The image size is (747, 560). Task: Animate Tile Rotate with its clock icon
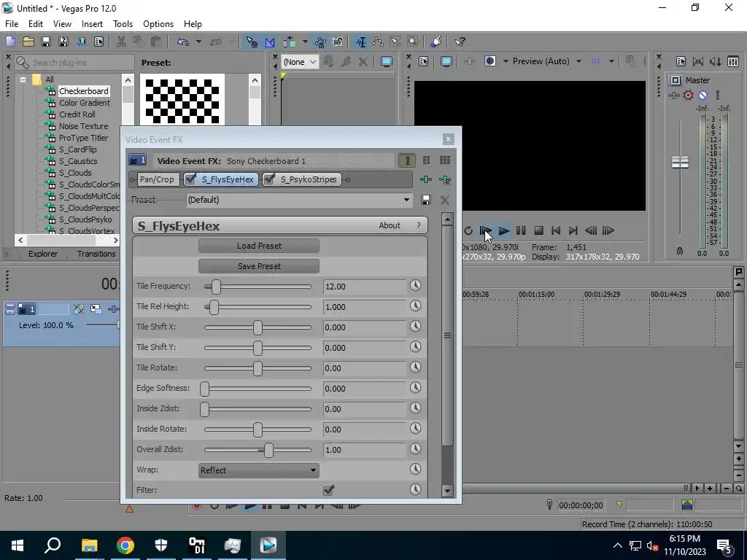click(x=415, y=367)
